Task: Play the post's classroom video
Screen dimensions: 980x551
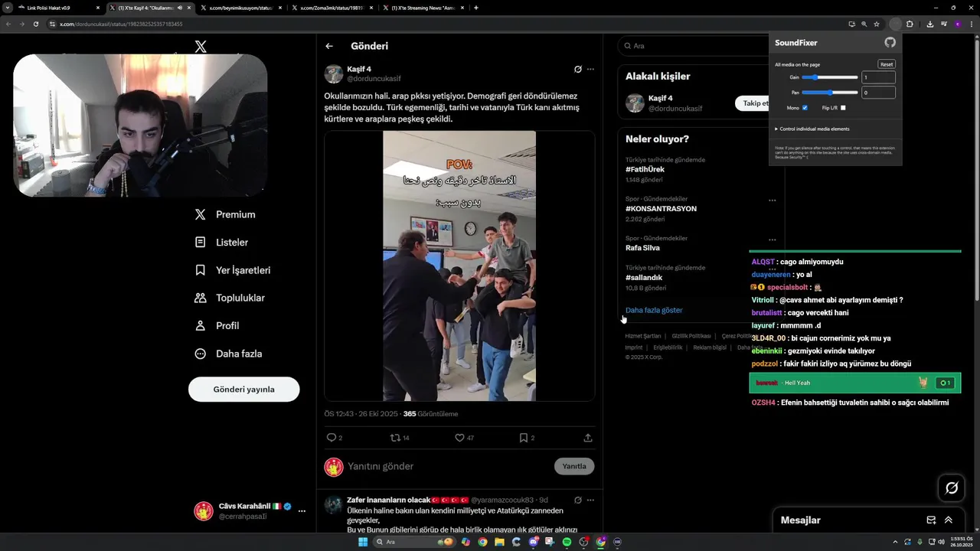Action: point(459,266)
